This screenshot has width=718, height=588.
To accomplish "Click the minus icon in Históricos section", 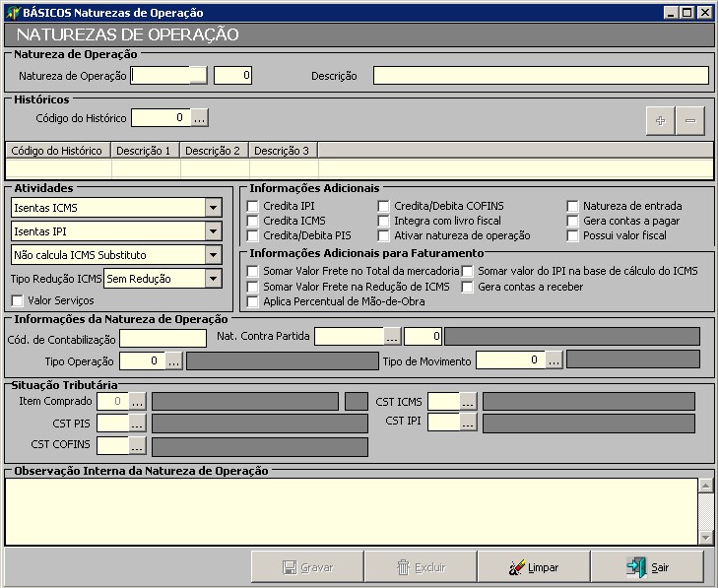I will (689, 120).
